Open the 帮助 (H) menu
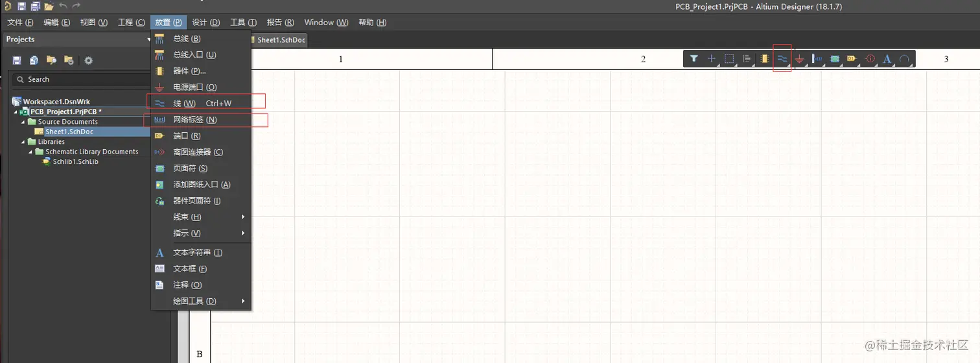 [372, 22]
